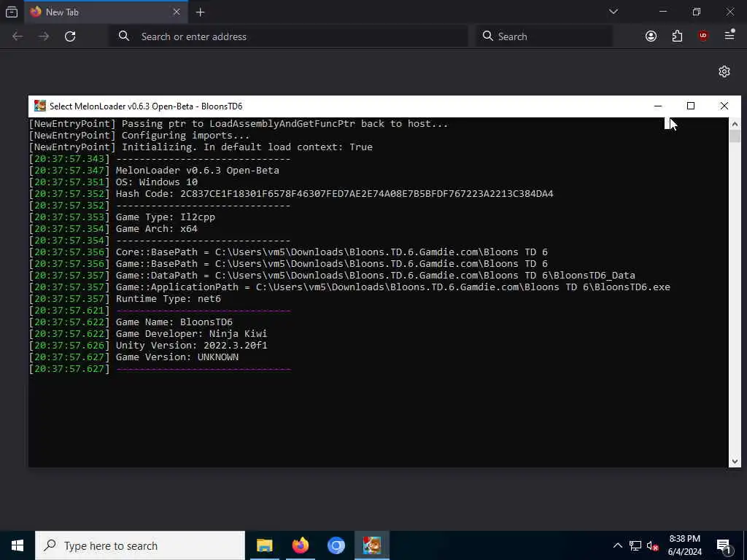The width and height of the screenshot is (747, 560).
Task: Open the muted volume tray icon
Action: [x=653, y=545]
